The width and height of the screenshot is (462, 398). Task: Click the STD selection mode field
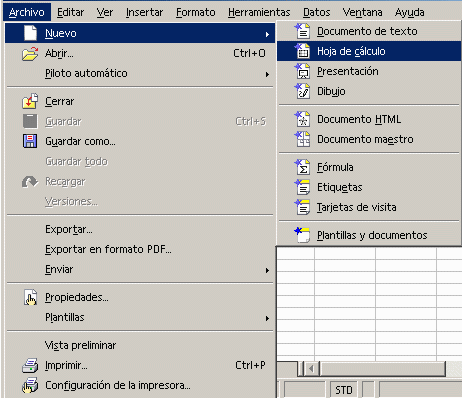(x=344, y=390)
